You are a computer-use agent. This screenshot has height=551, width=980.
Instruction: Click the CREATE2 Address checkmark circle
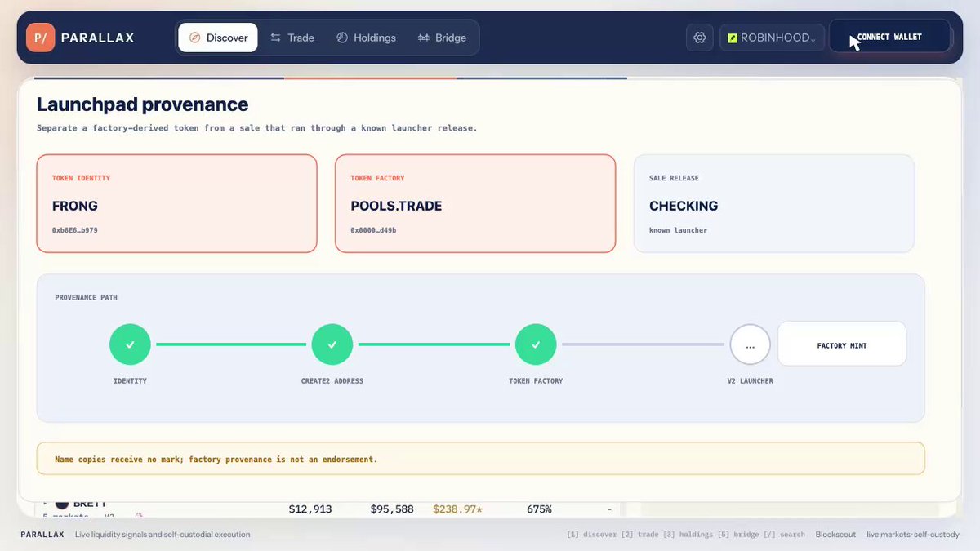click(x=332, y=344)
